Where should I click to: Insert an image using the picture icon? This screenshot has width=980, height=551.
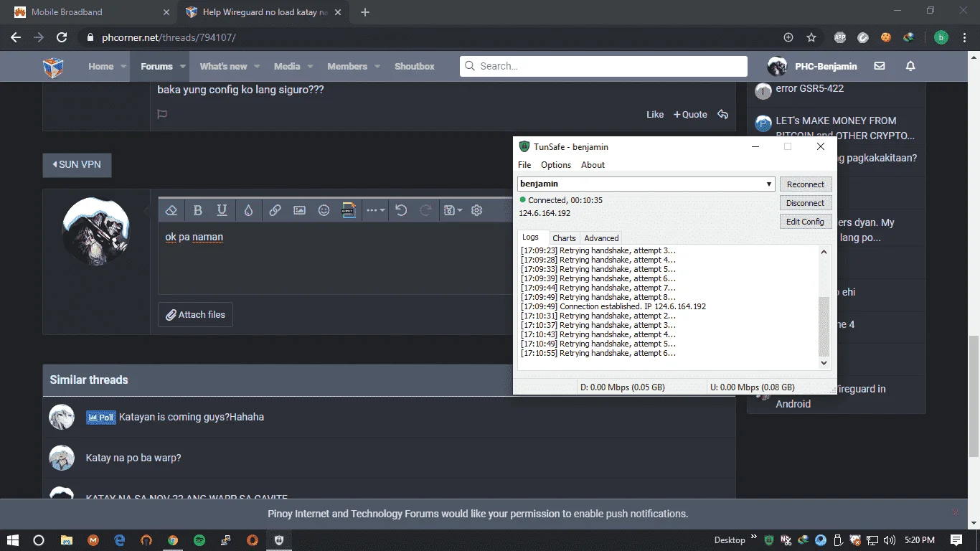pos(299,210)
